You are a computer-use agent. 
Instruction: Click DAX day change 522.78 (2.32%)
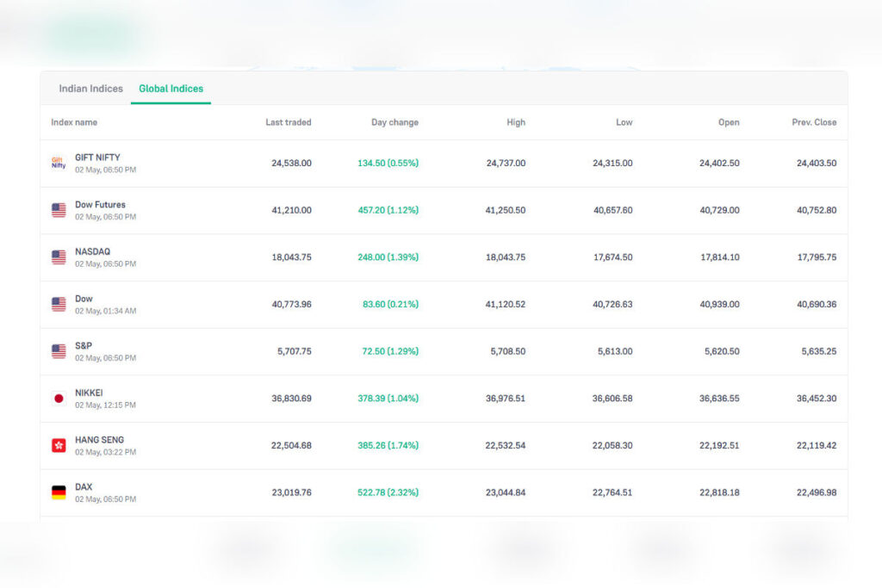pos(388,492)
